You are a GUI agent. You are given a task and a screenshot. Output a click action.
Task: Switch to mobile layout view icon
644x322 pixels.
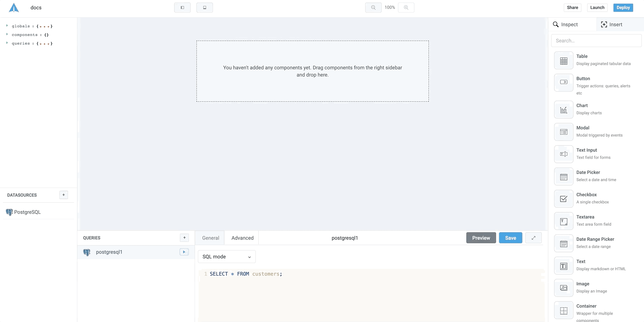(204, 8)
